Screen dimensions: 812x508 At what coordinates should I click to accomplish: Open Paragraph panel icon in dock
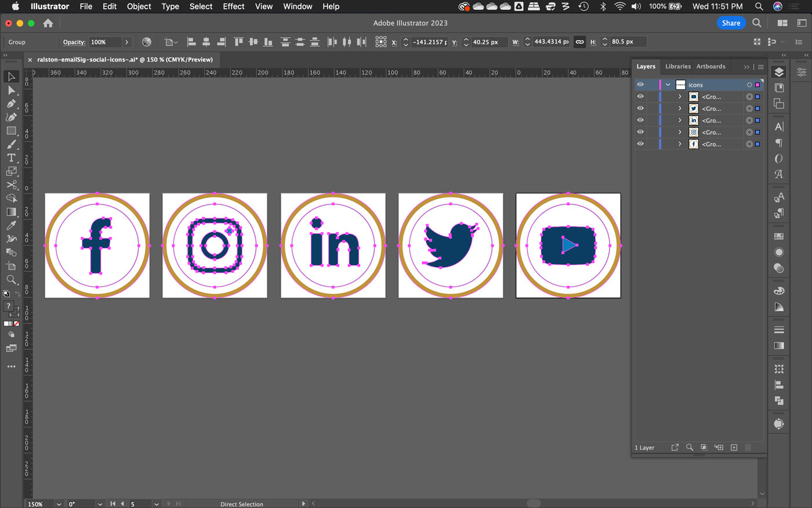point(779,143)
